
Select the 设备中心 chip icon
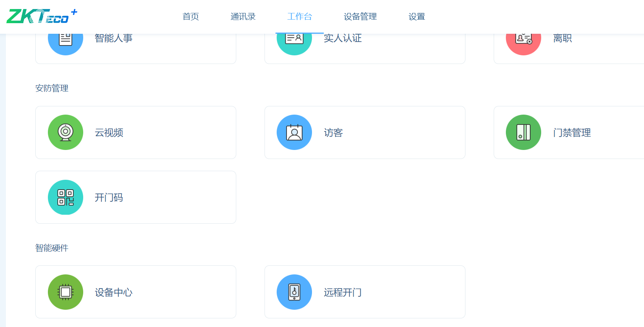65,292
